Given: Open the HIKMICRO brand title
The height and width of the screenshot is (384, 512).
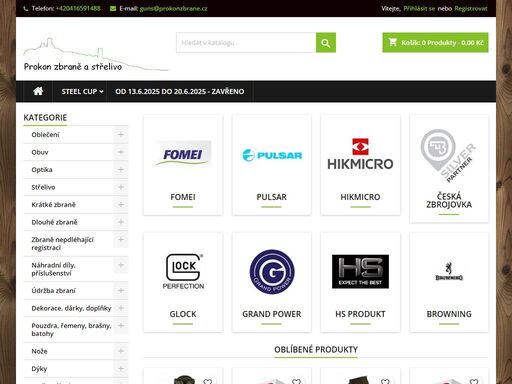Looking at the screenshot, I should 360,197.
